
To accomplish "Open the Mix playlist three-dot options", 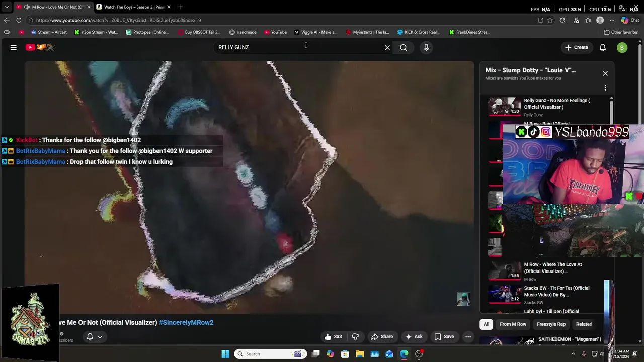I will pos(605,88).
